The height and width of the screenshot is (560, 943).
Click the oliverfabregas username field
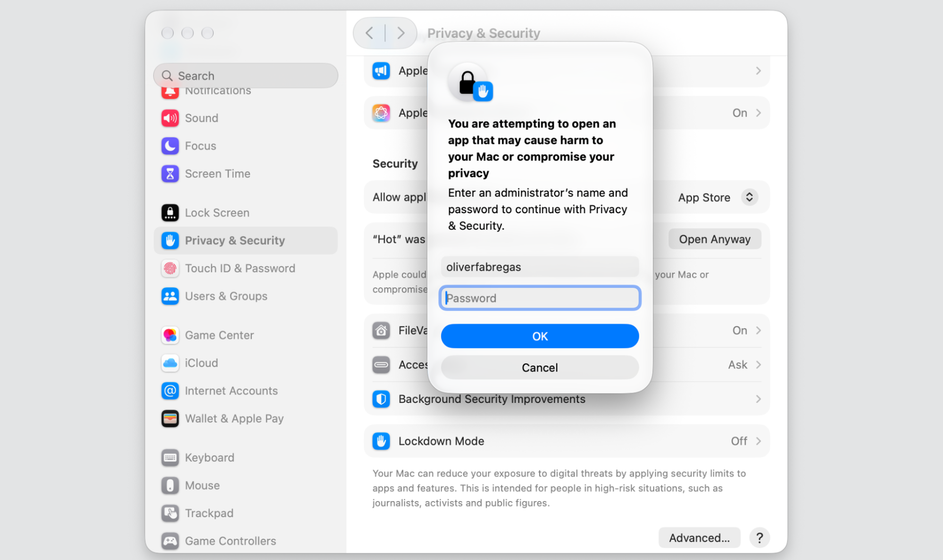[540, 267]
